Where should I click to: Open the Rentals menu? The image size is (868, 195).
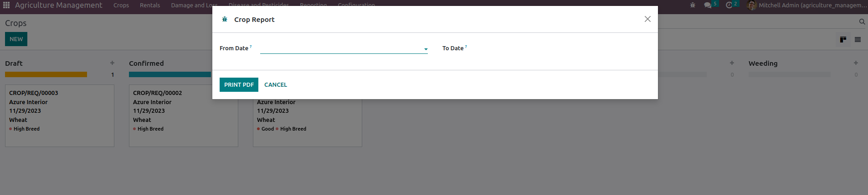click(x=150, y=5)
